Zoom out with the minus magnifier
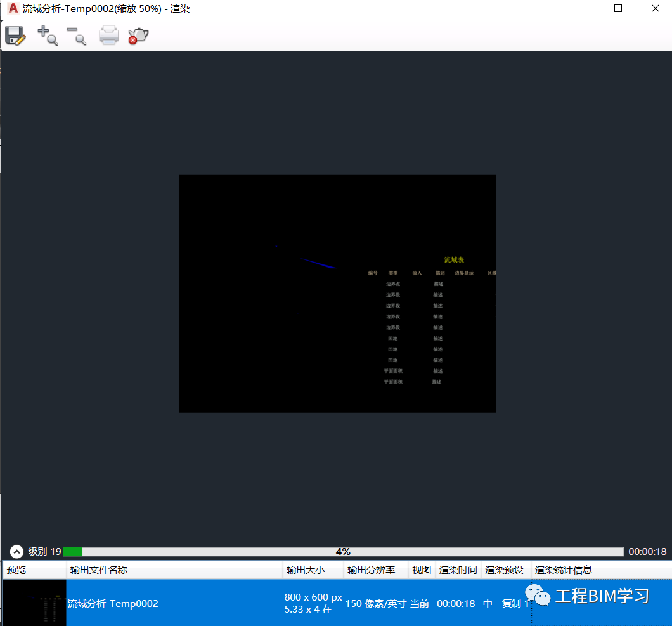 [76, 36]
